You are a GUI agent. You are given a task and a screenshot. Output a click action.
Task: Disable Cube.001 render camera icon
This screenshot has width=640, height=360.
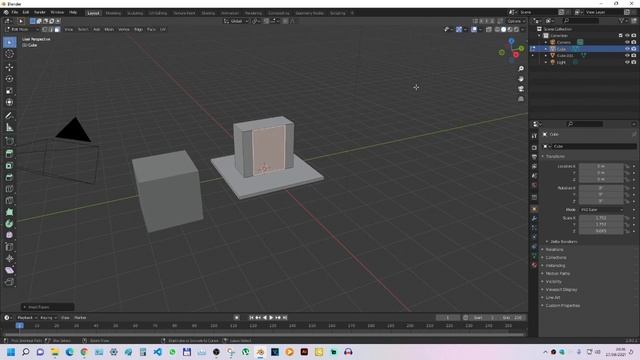(634, 56)
